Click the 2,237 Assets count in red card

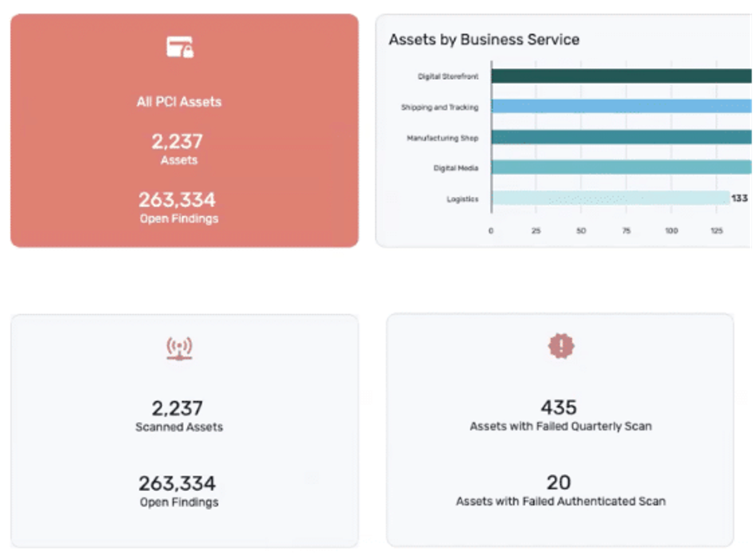pyautogui.click(x=178, y=141)
